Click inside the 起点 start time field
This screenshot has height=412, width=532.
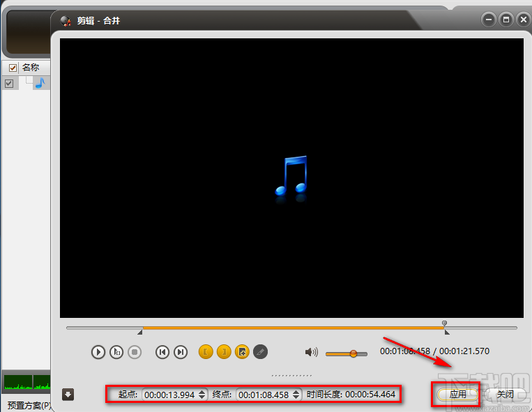tap(169, 395)
